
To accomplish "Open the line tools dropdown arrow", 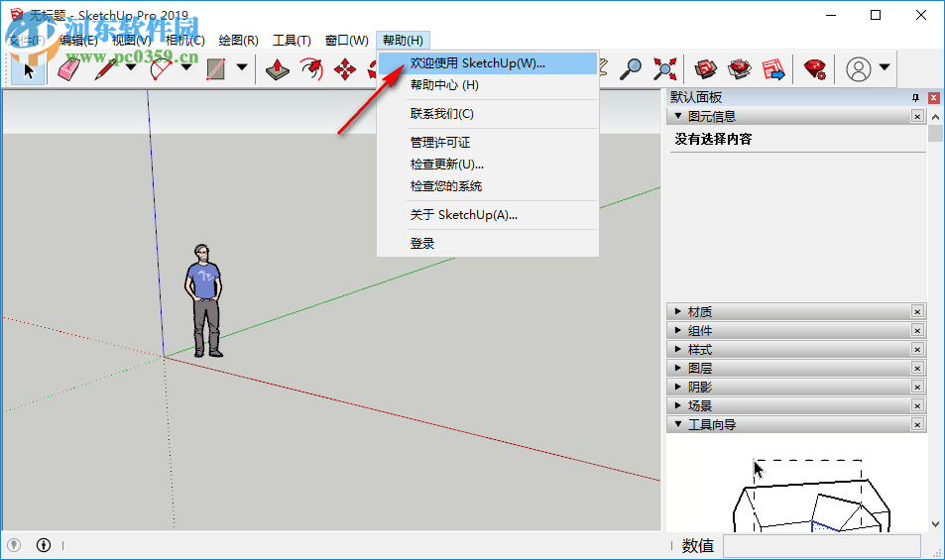I will click(131, 67).
